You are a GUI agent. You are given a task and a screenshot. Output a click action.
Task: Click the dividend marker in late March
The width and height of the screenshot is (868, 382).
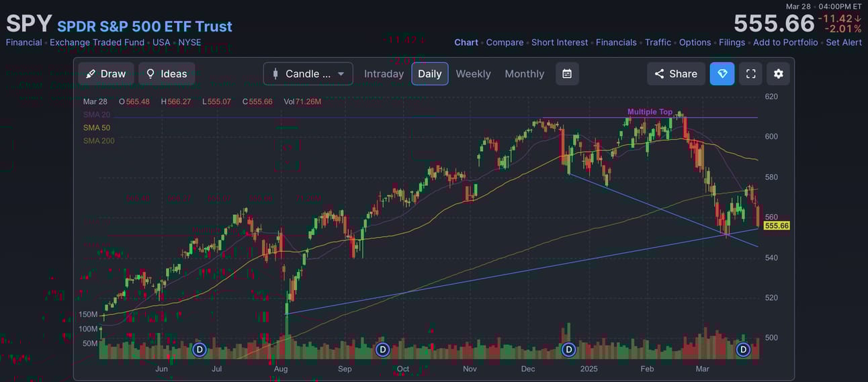pos(743,350)
